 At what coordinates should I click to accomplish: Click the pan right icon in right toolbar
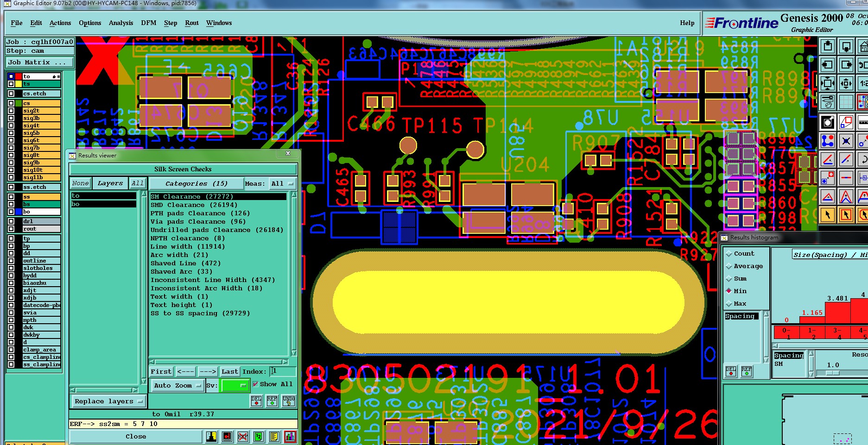click(846, 65)
